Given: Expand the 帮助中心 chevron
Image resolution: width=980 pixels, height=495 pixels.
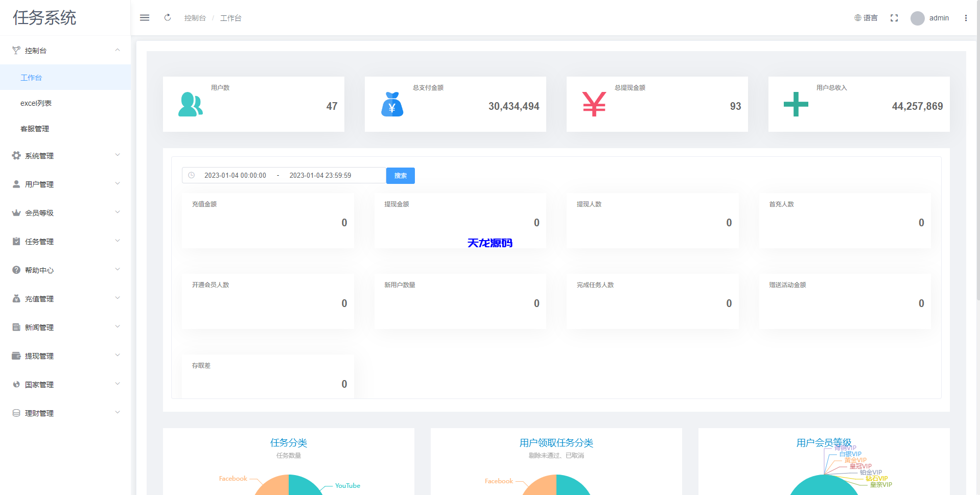Looking at the screenshot, I should (x=118, y=270).
